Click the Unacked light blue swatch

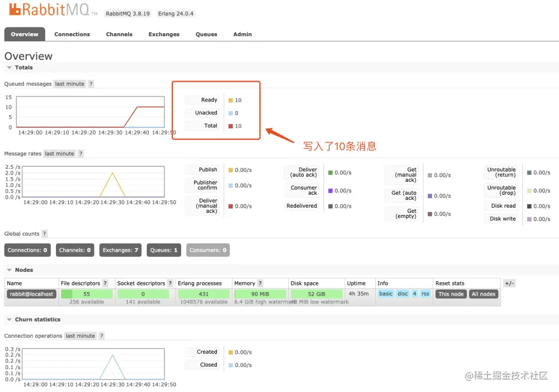coord(231,113)
